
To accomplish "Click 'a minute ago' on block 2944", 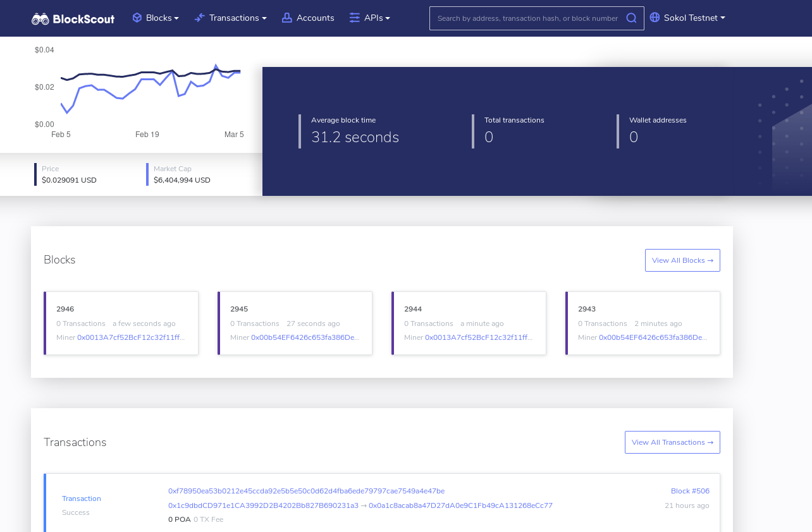I will [482, 323].
